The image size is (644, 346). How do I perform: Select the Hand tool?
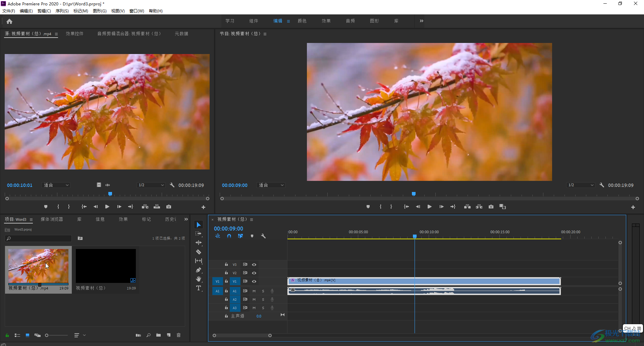[x=199, y=279]
